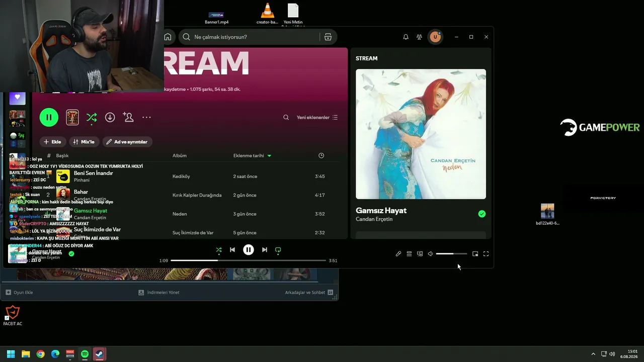The width and height of the screenshot is (644, 362).
Task: Open the Suç İkimizde de Var album link
Action: coord(193,233)
